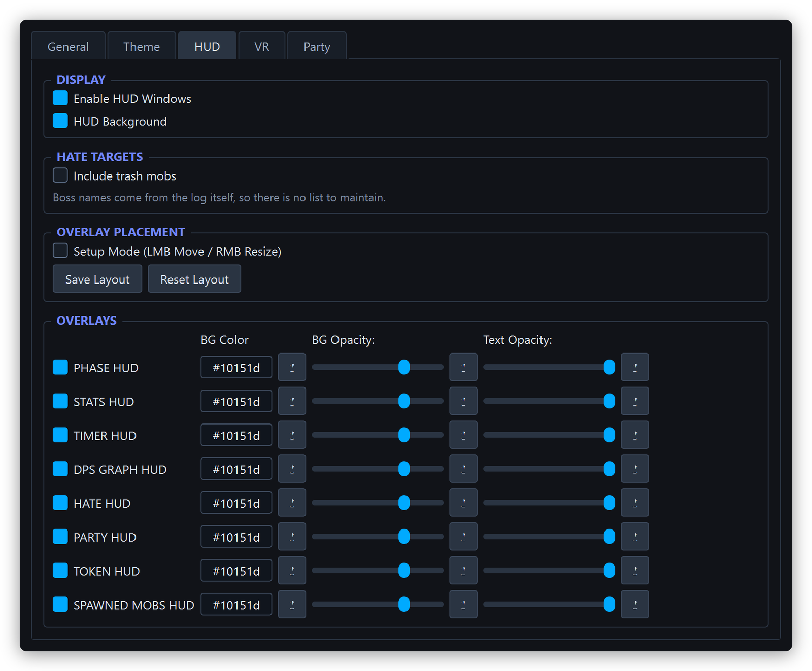Click the Reset Layout button
Viewport: 812px width, 671px height.
pyautogui.click(x=194, y=279)
